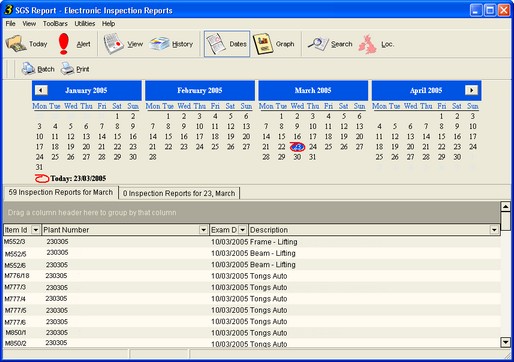Open the Item Id column filter dropdown
The height and width of the screenshot is (362, 514).
tap(35, 230)
